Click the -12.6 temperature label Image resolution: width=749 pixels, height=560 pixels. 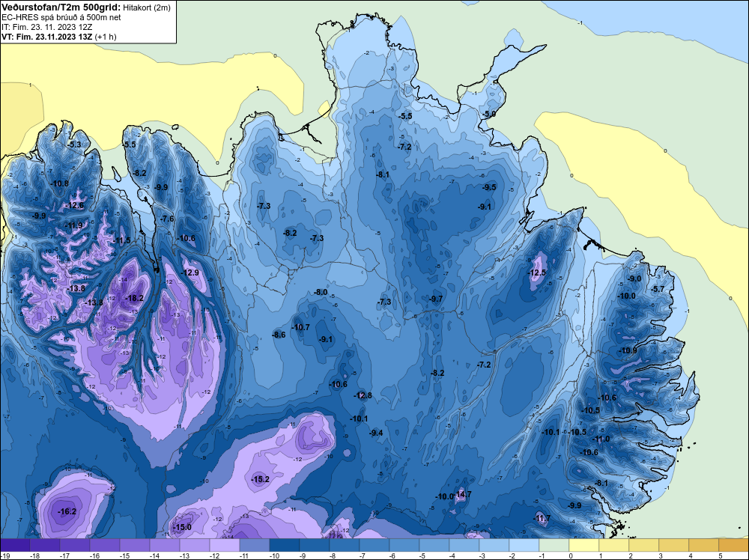(74, 205)
